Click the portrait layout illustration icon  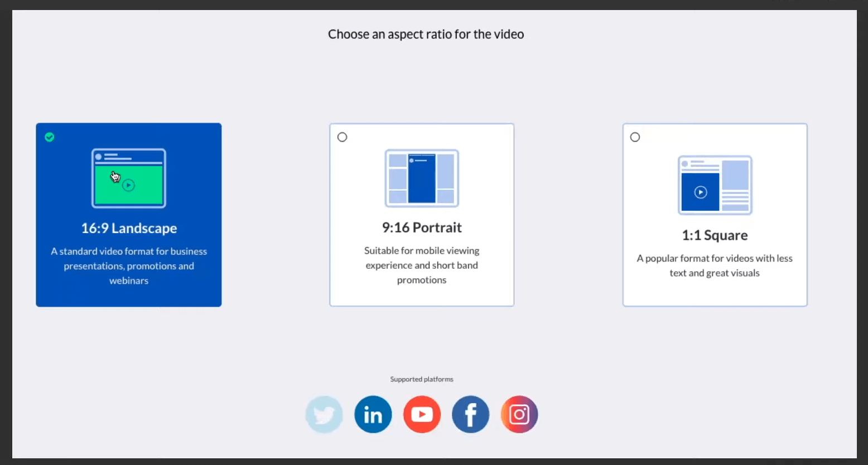pyautogui.click(x=422, y=178)
